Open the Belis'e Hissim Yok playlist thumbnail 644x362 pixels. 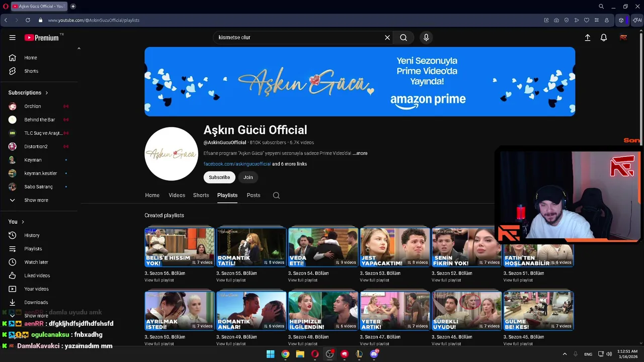[x=180, y=247]
